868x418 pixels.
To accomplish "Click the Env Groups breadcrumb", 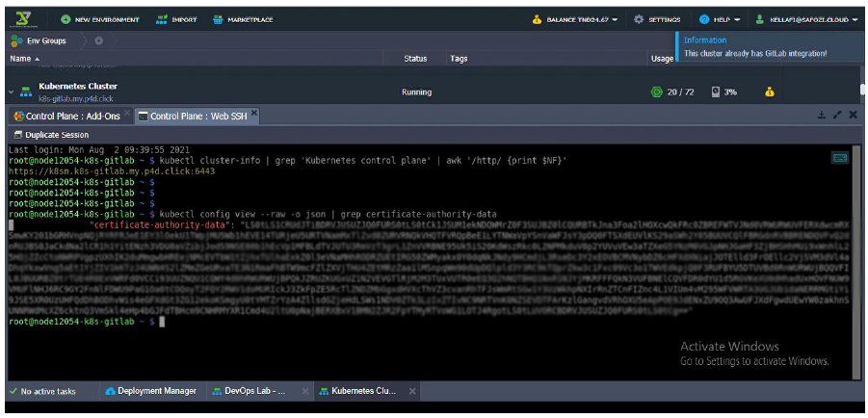I will click(x=39, y=41).
